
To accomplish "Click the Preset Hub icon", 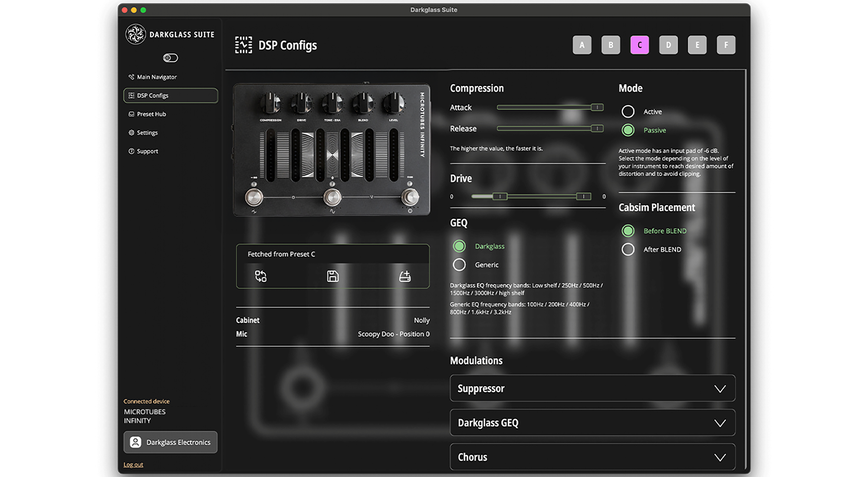I will (x=131, y=114).
